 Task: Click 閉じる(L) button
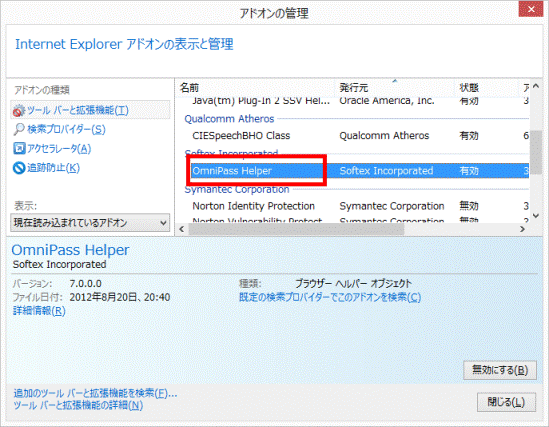(506, 402)
